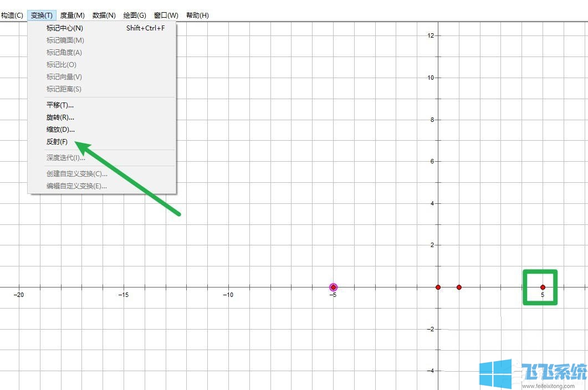Open the 数据(N) menu
Viewport: 588px width, 390px height.
click(104, 16)
